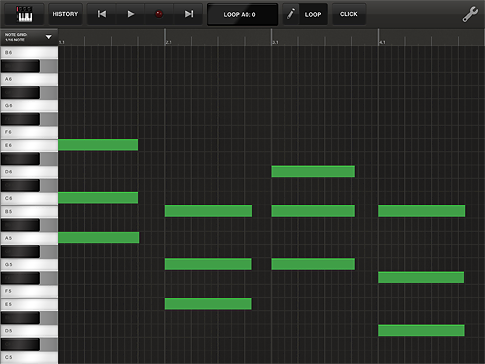Viewport: 485px width, 364px height.
Task: Click the 2.1 bar marker on ruler
Action: click(x=168, y=42)
